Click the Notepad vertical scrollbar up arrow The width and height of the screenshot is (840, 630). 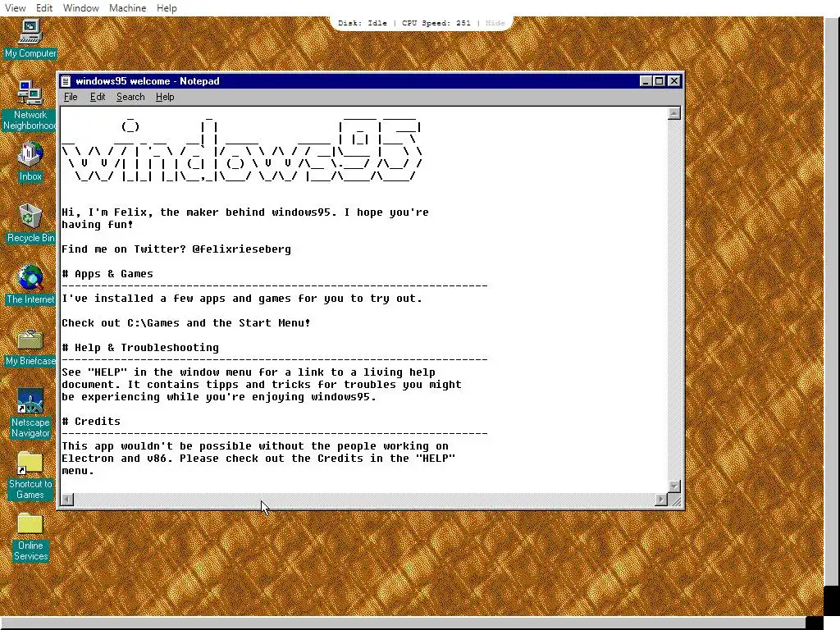674,113
